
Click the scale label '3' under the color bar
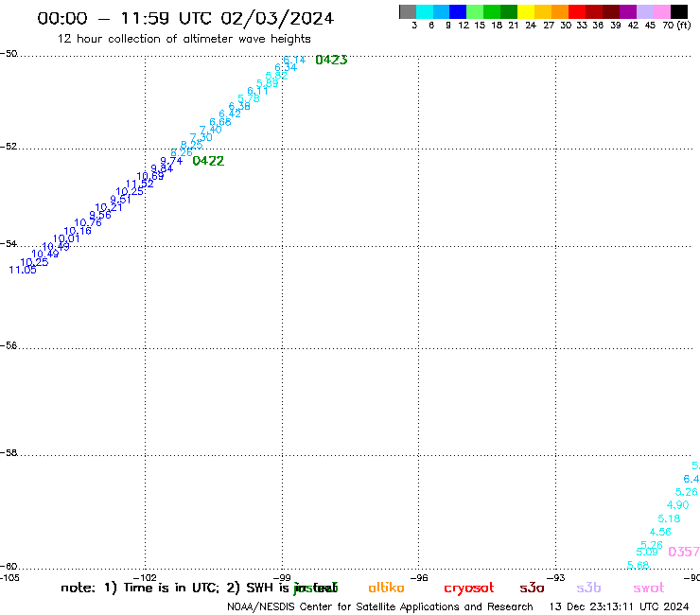click(414, 26)
